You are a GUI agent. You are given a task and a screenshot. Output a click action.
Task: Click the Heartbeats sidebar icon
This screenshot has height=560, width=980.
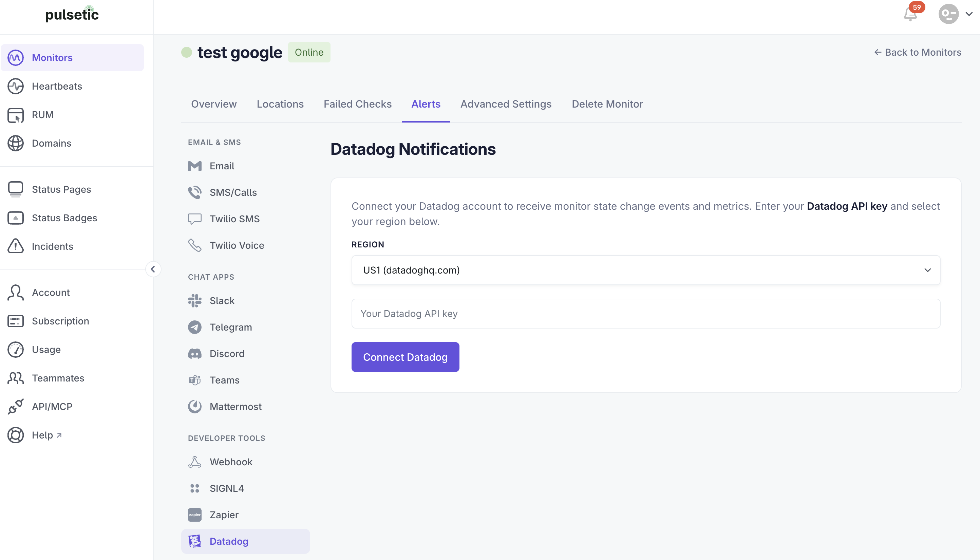16,86
